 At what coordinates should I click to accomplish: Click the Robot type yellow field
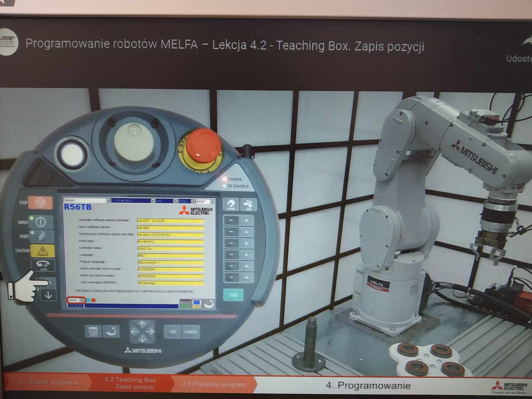(171, 242)
